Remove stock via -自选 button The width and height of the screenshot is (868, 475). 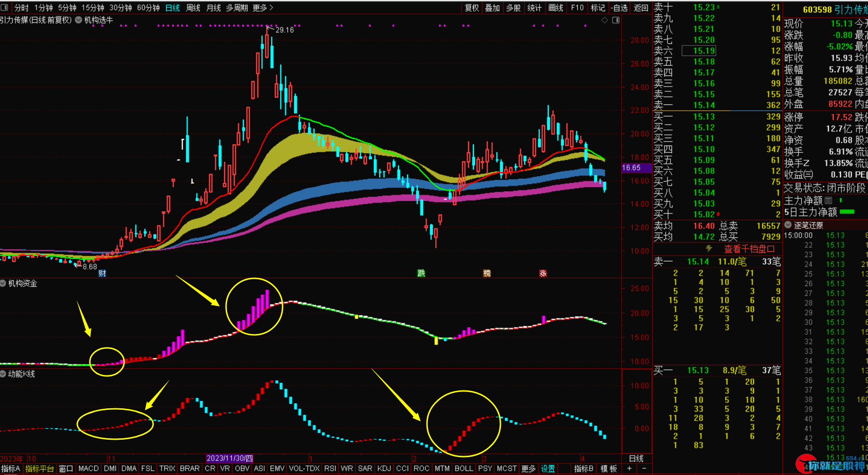click(619, 7)
